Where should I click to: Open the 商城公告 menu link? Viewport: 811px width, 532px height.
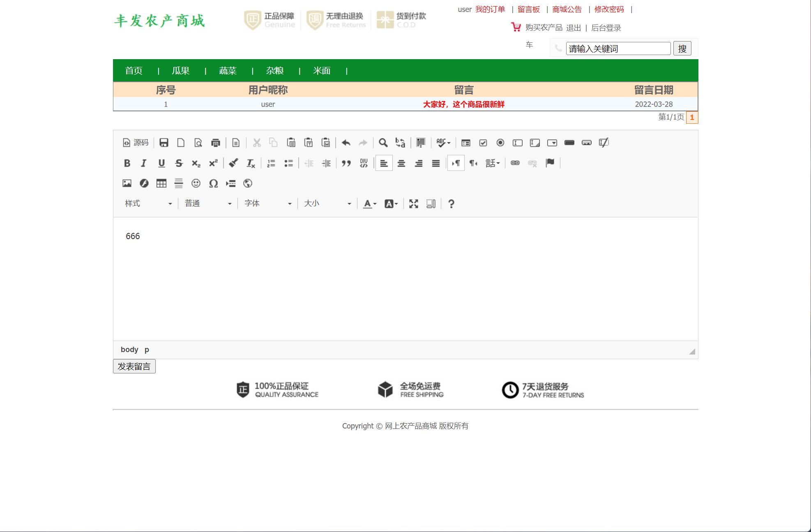(567, 9)
